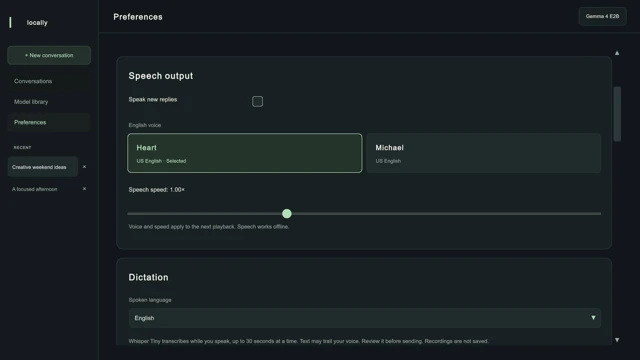Open the Spoken language dropdown

point(364,318)
